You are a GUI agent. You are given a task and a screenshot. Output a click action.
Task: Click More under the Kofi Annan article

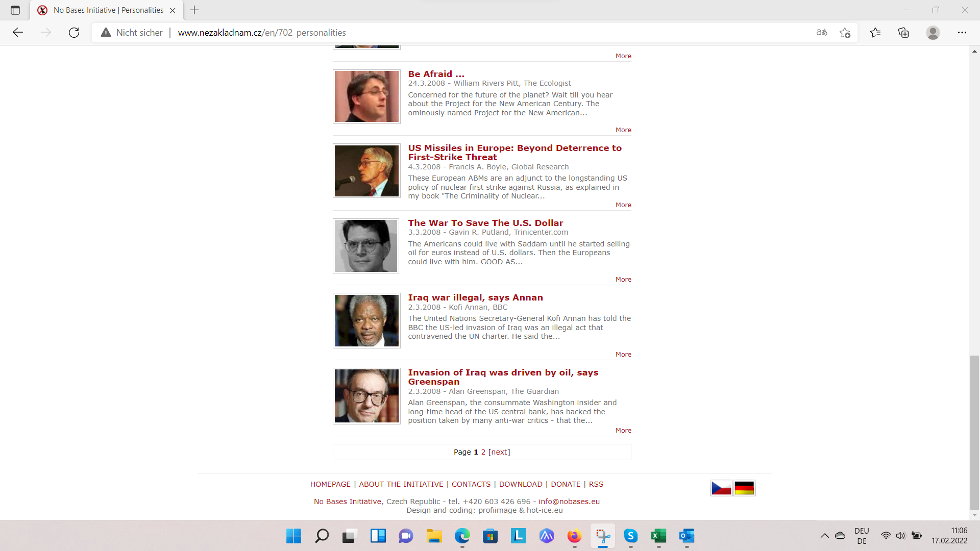click(623, 355)
